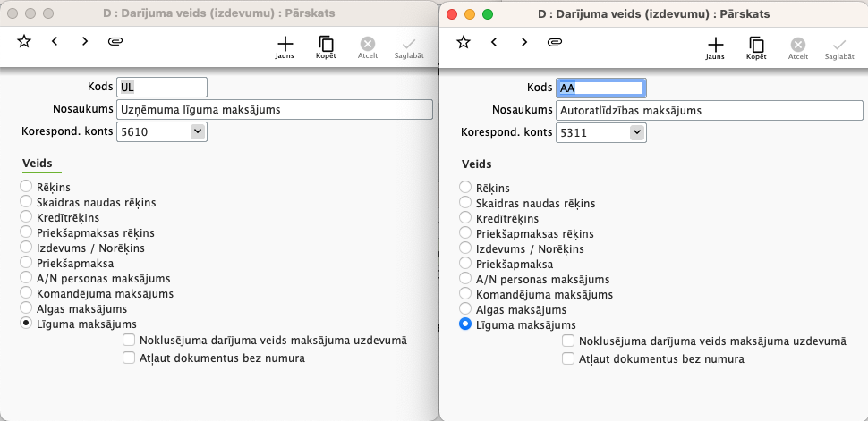Click Kods field containing AA

[x=600, y=88]
